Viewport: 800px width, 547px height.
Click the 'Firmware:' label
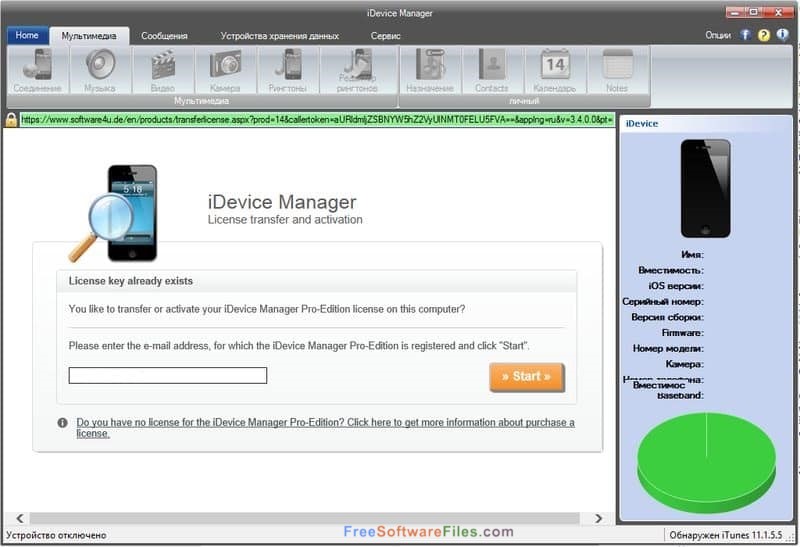(683, 333)
